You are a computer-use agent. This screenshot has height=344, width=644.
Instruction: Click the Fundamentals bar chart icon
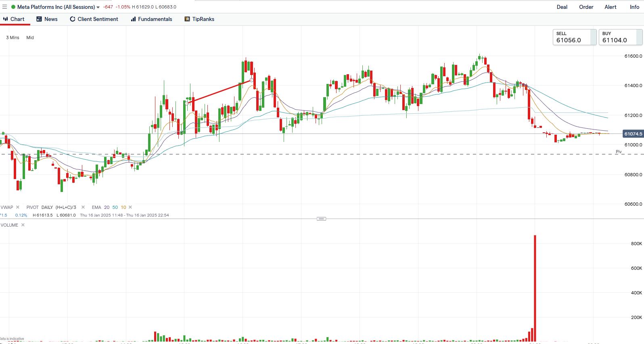pos(133,19)
